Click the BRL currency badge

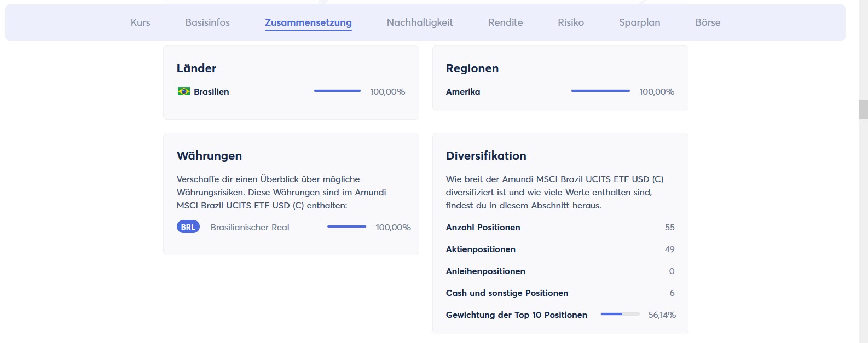pos(188,227)
